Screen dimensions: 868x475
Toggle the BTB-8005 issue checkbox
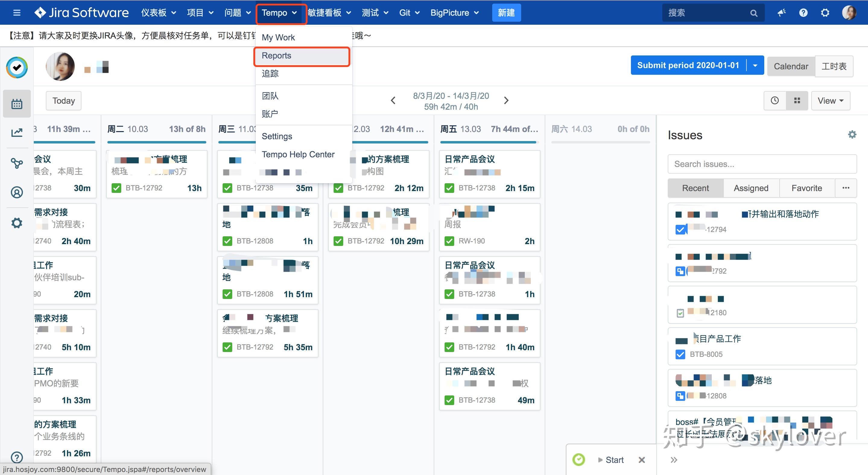(680, 354)
